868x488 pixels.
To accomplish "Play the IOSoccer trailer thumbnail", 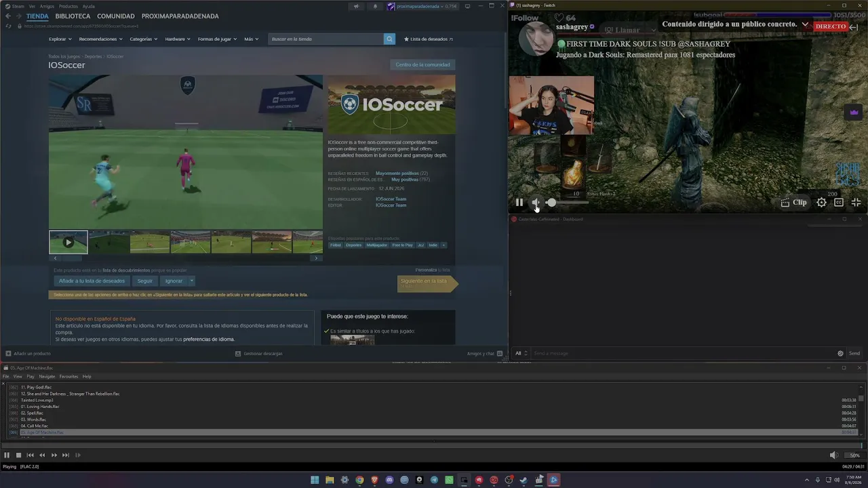I will click(x=68, y=242).
